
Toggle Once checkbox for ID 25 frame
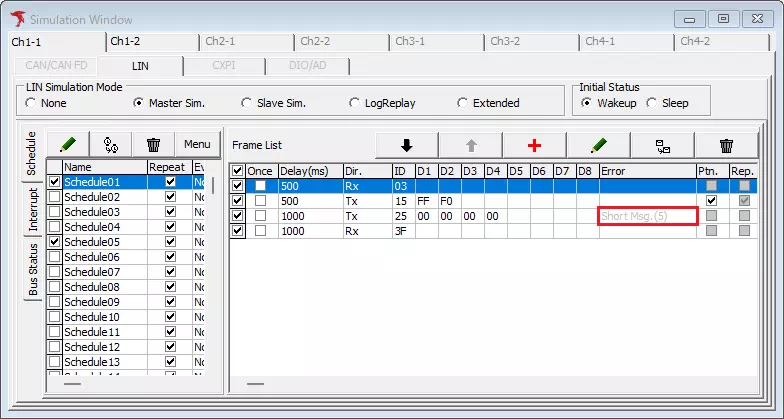pos(260,216)
